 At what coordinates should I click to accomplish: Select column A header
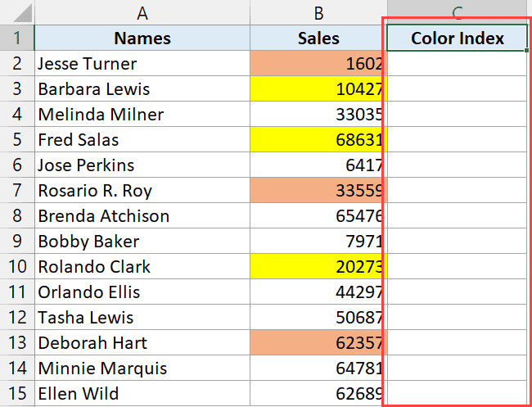pyautogui.click(x=142, y=12)
